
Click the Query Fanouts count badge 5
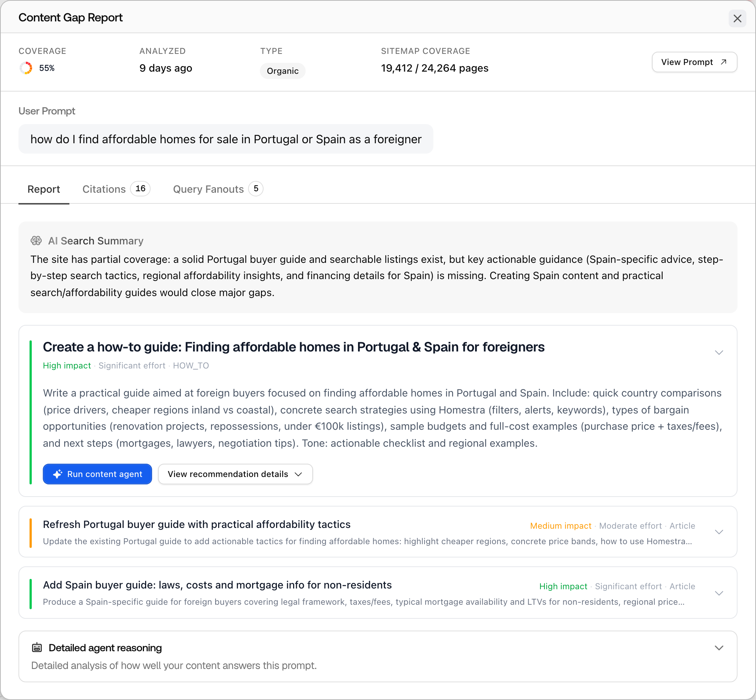point(256,189)
